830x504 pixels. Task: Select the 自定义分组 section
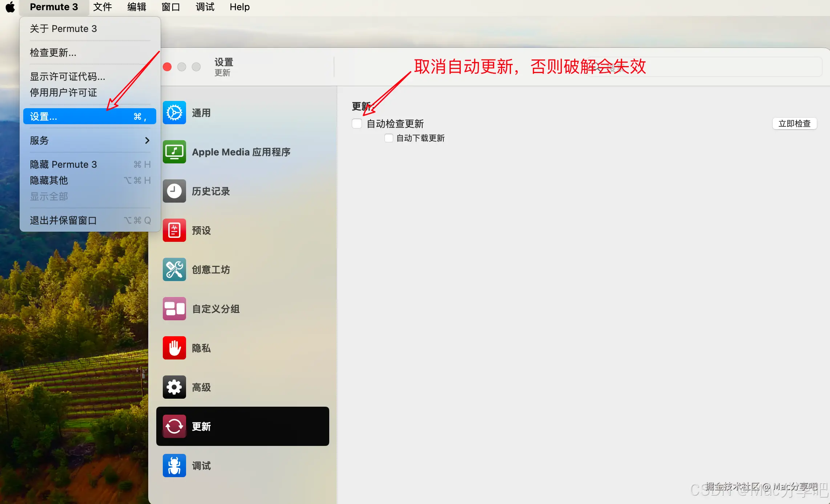(215, 309)
